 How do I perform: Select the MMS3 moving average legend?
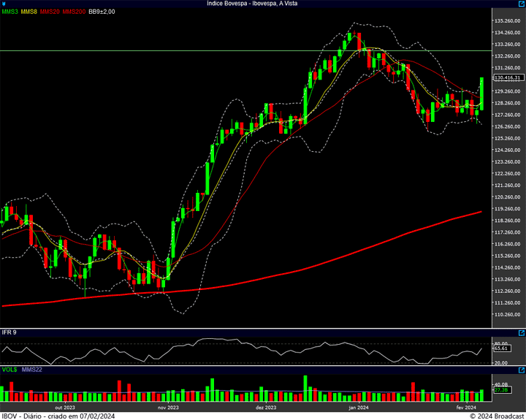click(x=9, y=12)
